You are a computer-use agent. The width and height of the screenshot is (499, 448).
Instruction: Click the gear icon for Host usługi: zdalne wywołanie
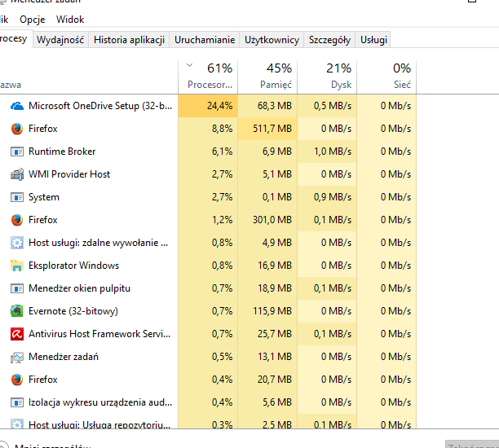point(17,243)
